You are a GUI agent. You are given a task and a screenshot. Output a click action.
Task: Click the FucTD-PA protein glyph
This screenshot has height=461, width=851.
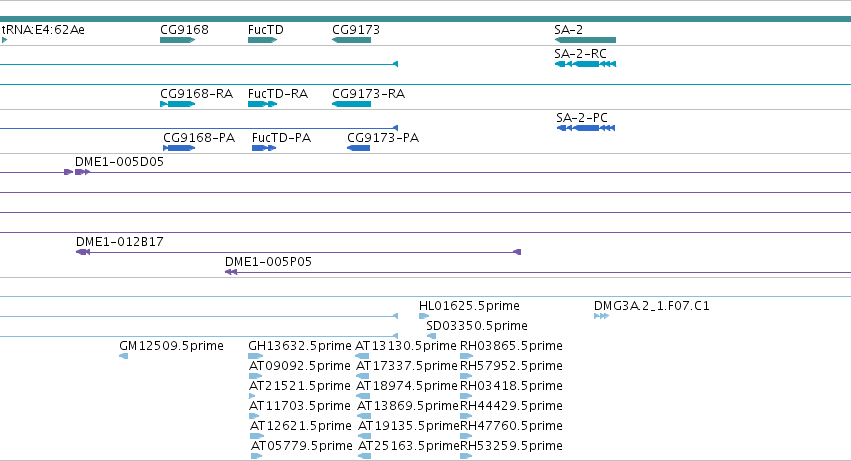pos(264,148)
